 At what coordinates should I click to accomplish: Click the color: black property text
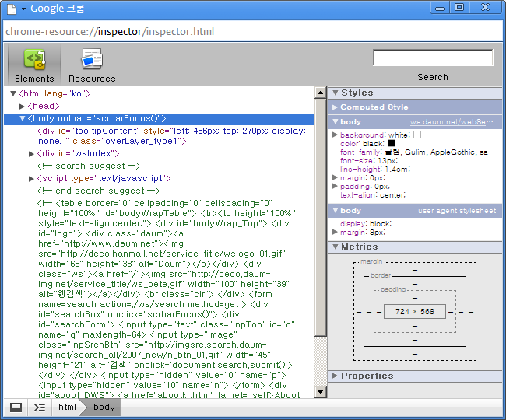362,143
